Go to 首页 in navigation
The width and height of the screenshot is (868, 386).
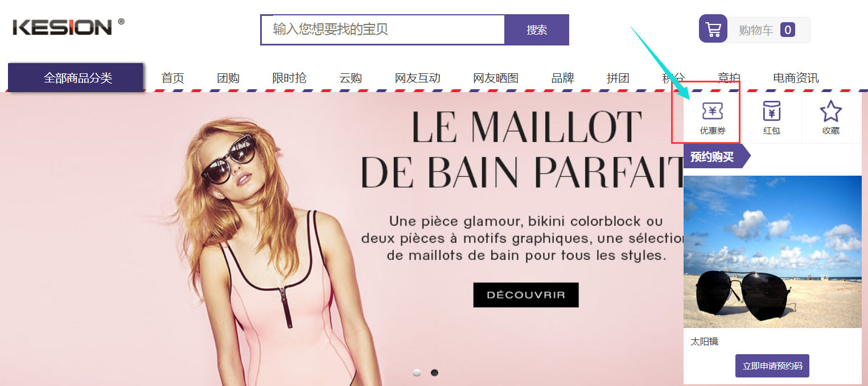point(172,78)
